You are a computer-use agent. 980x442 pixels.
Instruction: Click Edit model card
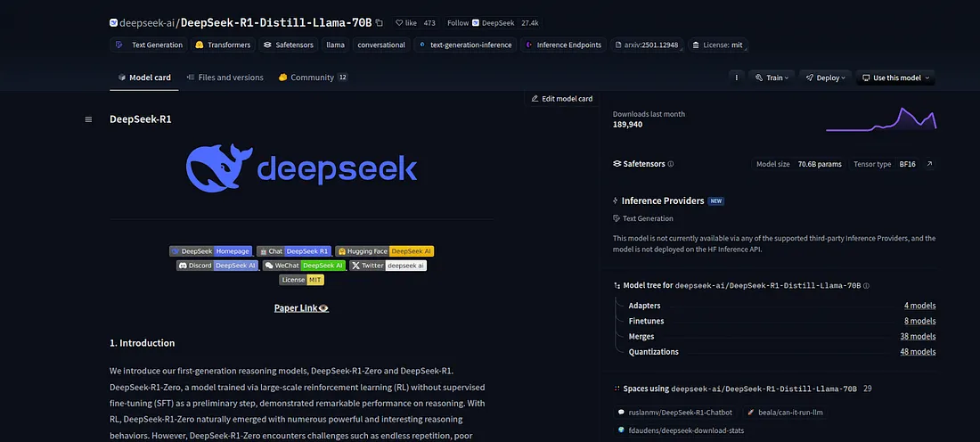pyautogui.click(x=561, y=99)
